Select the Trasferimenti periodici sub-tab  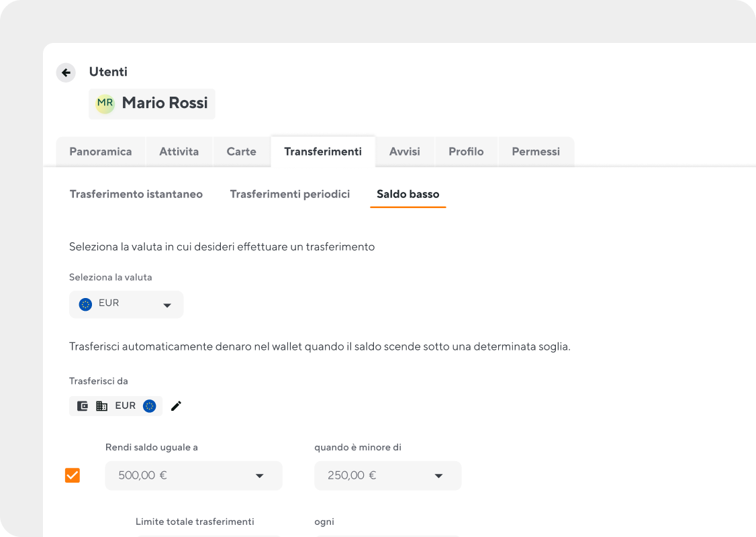coord(289,194)
